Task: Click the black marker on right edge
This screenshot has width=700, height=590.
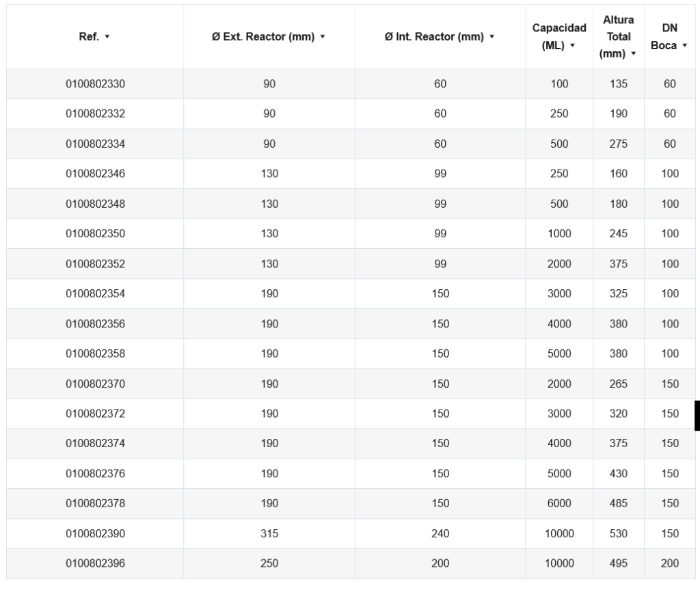Action: click(x=697, y=416)
